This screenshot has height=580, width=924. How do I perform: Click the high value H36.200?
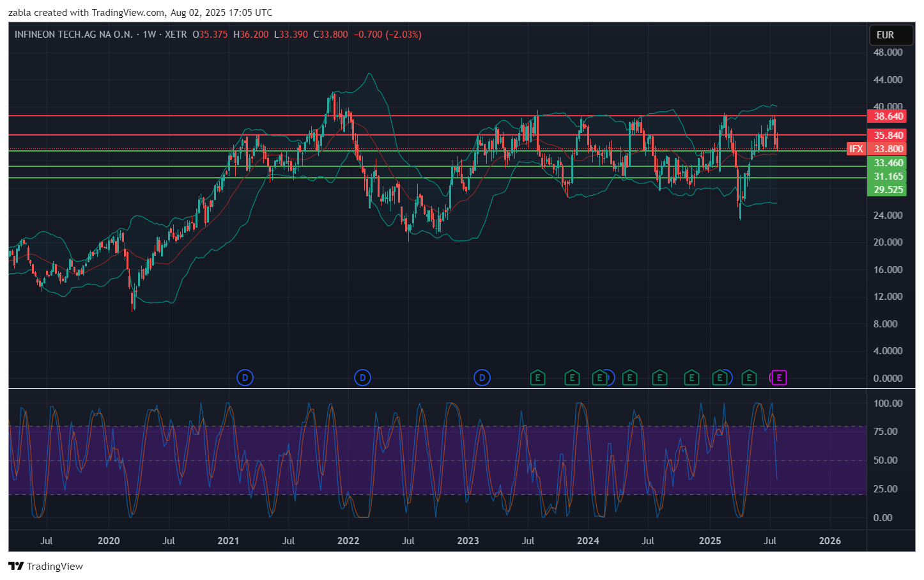click(251, 35)
